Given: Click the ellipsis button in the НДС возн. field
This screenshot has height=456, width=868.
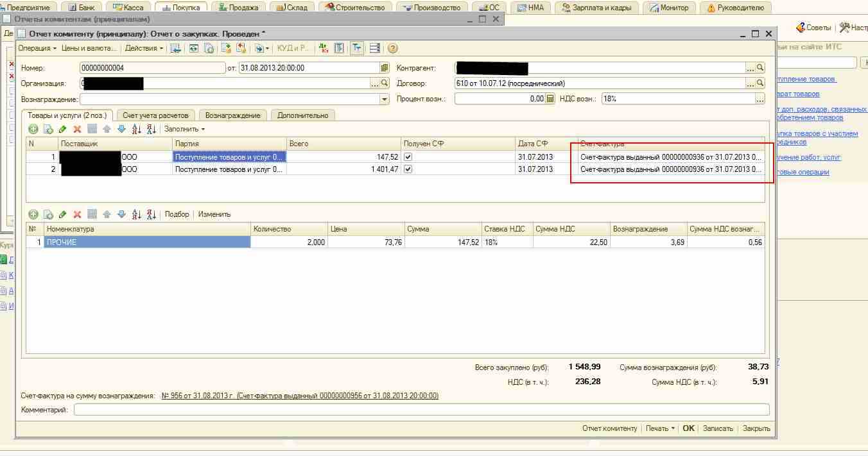Looking at the screenshot, I should (760, 99).
